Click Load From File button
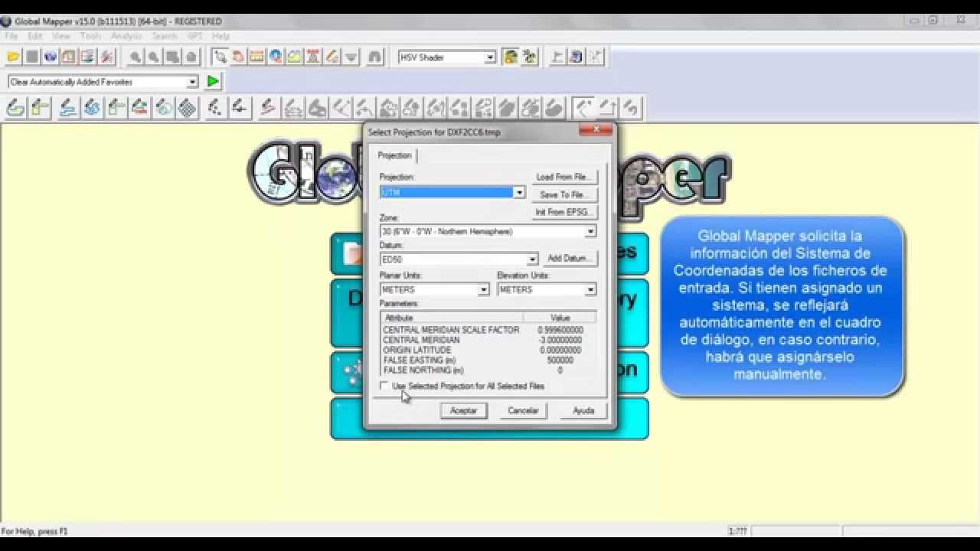Image resolution: width=980 pixels, height=551 pixels. 565,177
